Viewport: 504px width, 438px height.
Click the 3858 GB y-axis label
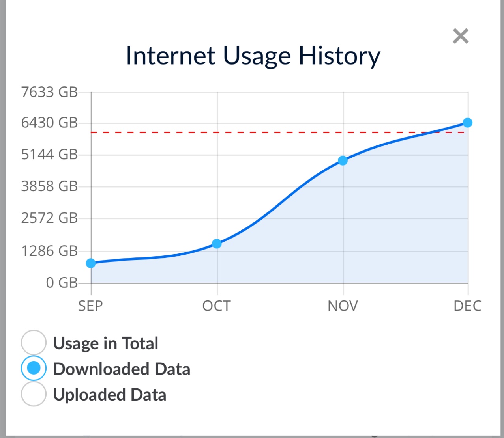point(50,186)
